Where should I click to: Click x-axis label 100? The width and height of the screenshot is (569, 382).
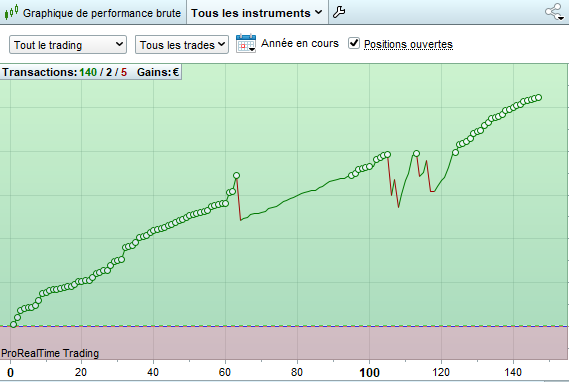(x=369, y=373)
